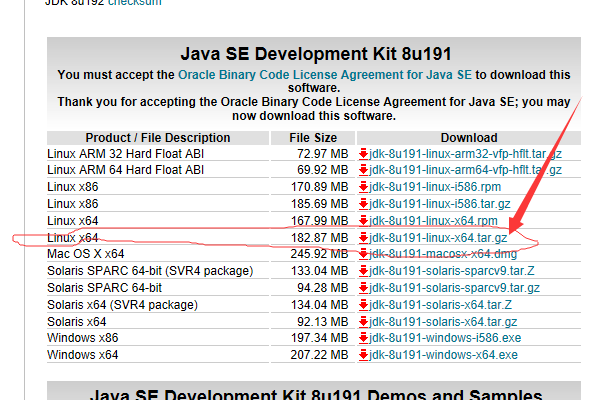Screen dimensions: 601x400
Task: Click the download icon beside jdk-8u191-linux-i586.rpm
Action: 363,187
